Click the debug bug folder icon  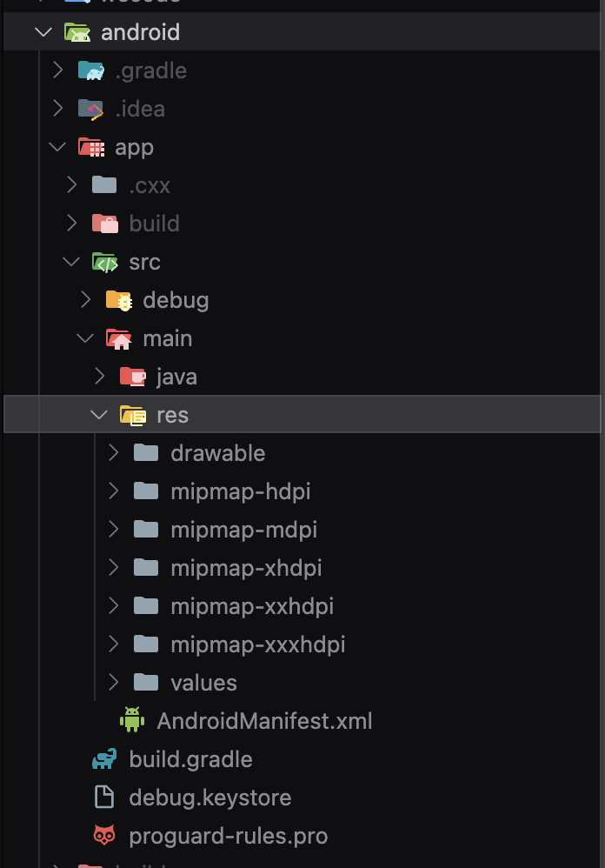[x=119, y=300]
